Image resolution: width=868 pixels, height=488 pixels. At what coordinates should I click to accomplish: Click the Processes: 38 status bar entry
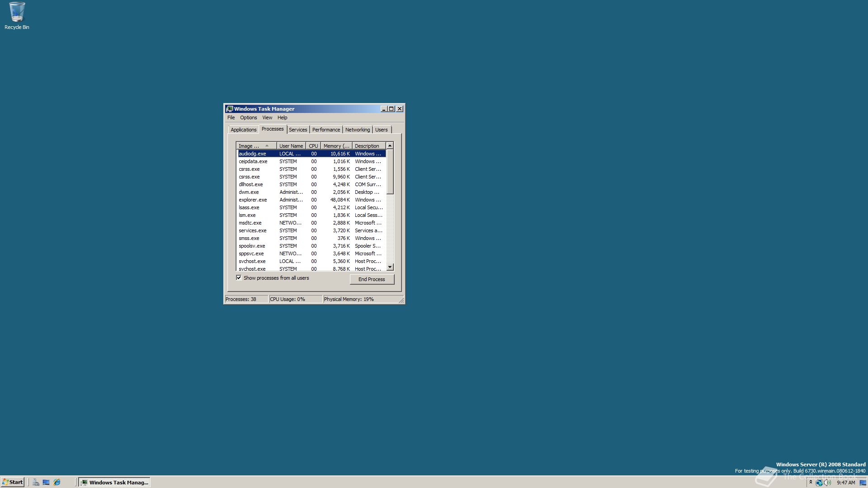click(x=246, y=299)
